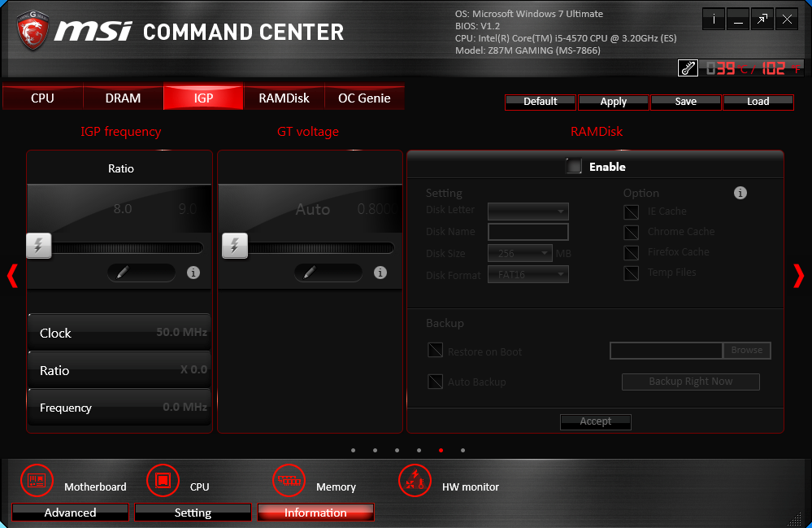Switch to the RAMDisk tab

(284, 98)
